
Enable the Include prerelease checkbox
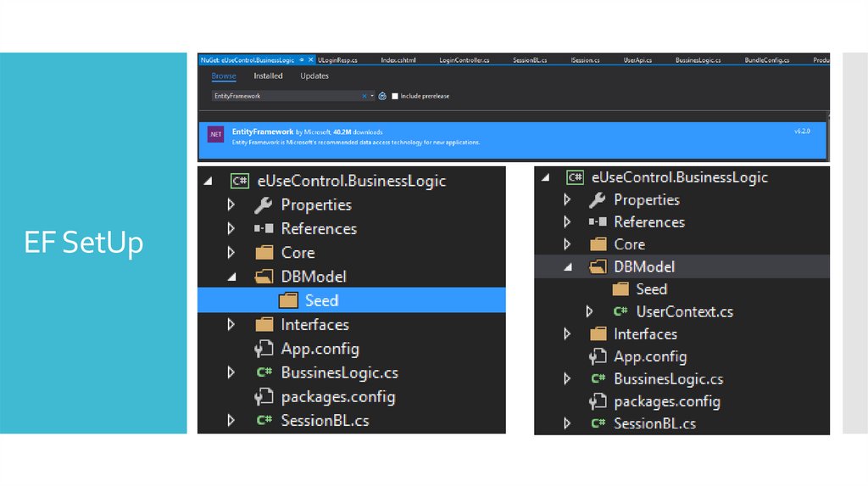396,96
